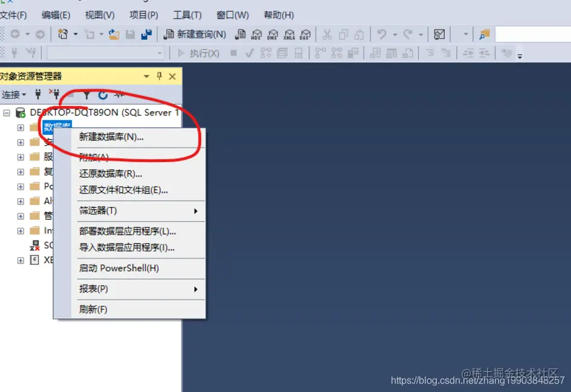571x392 pixels.
Task: Open the Activity Monitor icon
Action: (439, 34)
